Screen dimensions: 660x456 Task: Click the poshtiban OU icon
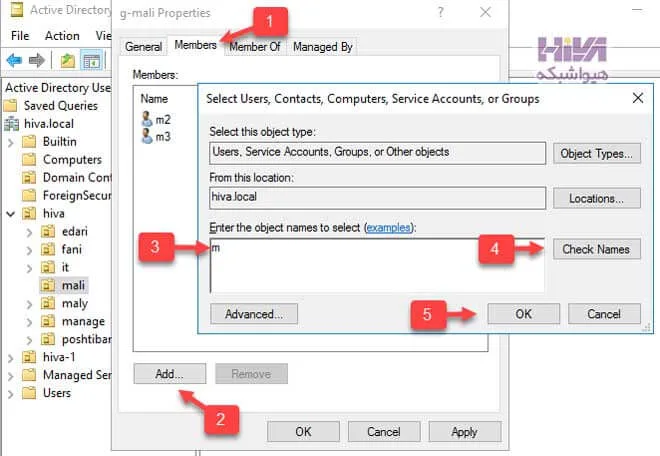pos(48,339)
